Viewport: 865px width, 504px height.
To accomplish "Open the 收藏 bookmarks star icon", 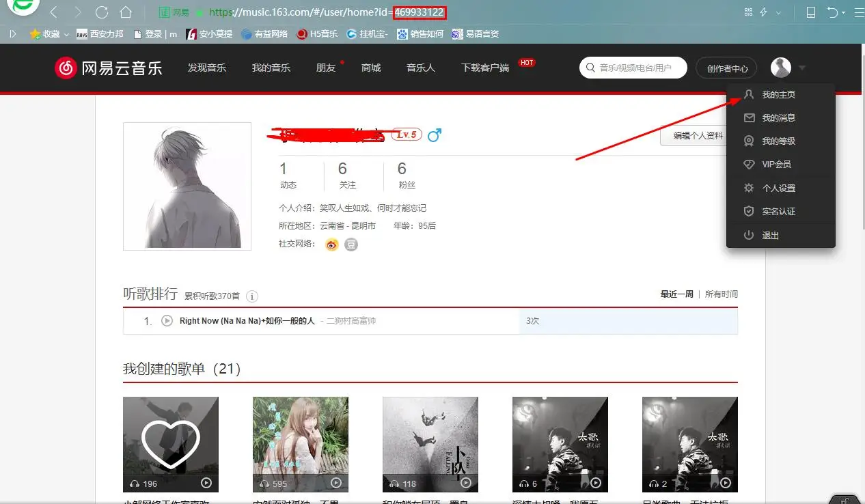I will pos(35,33).
